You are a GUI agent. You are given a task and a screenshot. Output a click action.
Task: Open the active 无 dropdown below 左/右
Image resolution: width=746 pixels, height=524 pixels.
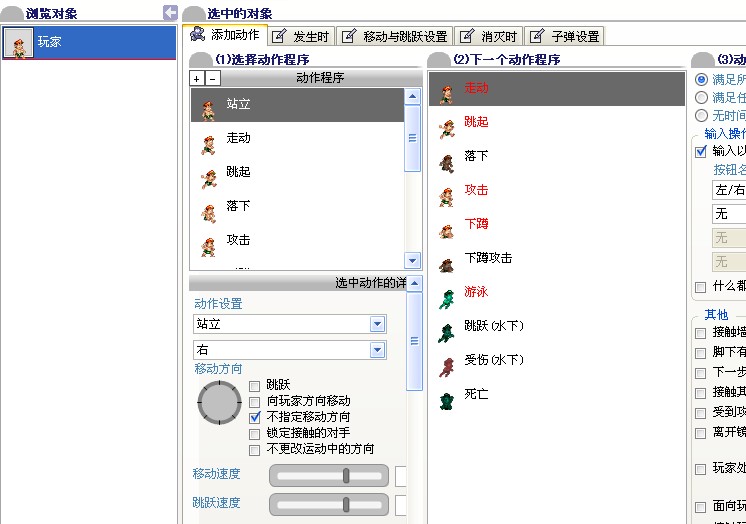pyautogui.click(x=729, y=214)
